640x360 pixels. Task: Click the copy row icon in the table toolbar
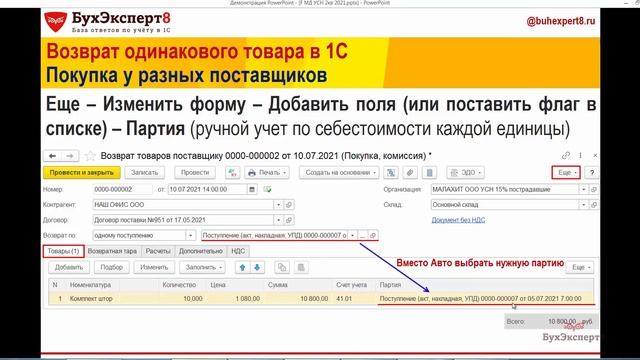[282, 267]
